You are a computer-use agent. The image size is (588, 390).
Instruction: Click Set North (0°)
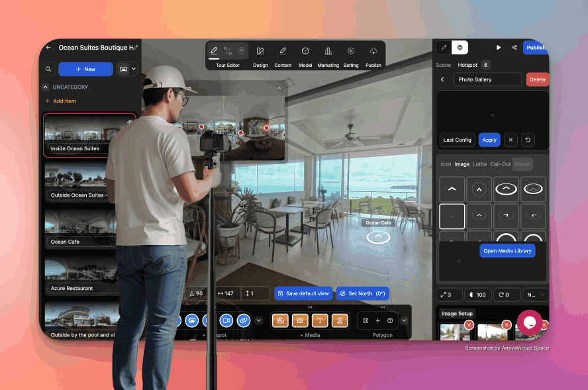(363, 293)
